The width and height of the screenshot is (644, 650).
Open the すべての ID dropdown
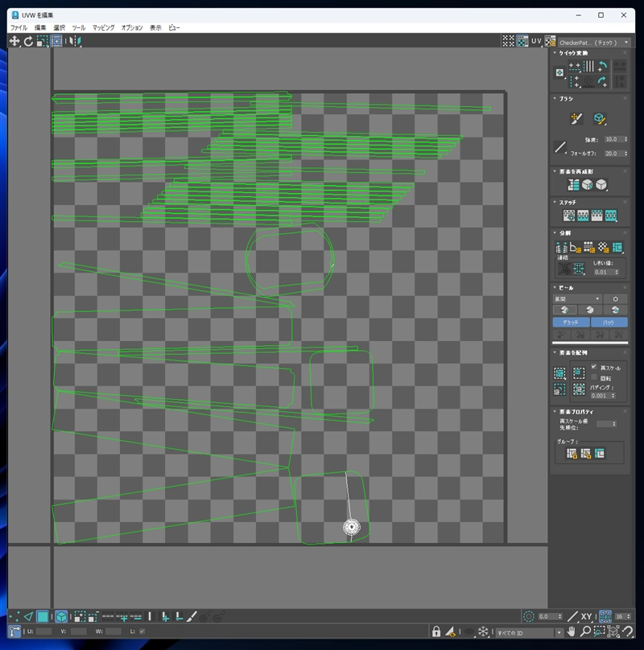click(x=527, y=632)
